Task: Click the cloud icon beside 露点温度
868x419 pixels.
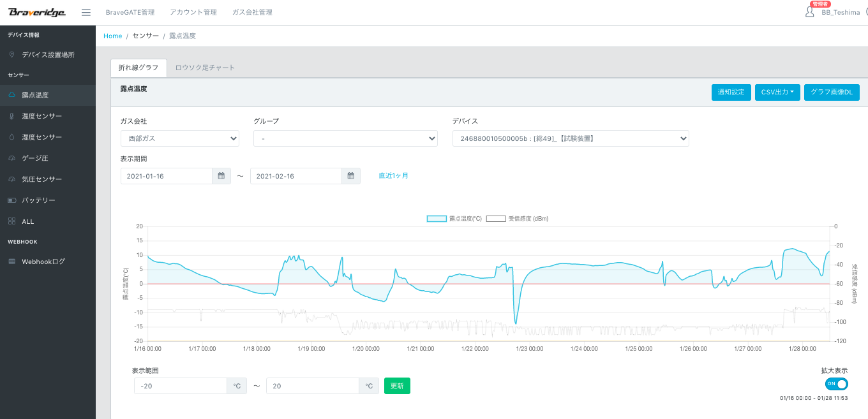Action: 11,95
